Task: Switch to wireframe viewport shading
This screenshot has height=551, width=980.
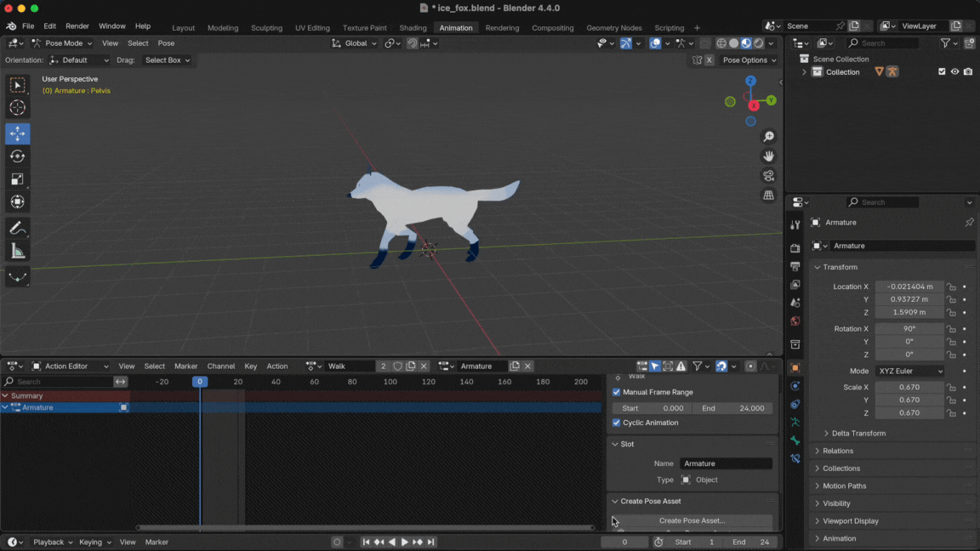Action: point(721,43)
